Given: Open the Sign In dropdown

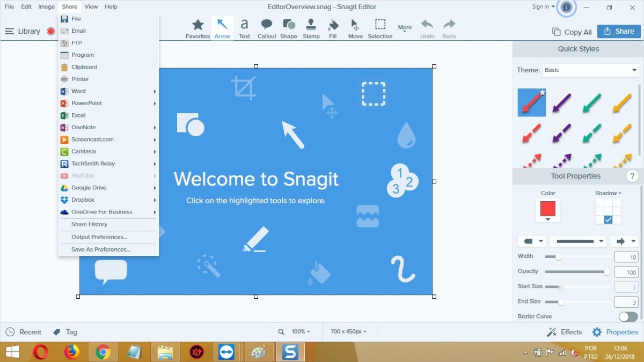Looking at the screenshot, I should (544, 7).
